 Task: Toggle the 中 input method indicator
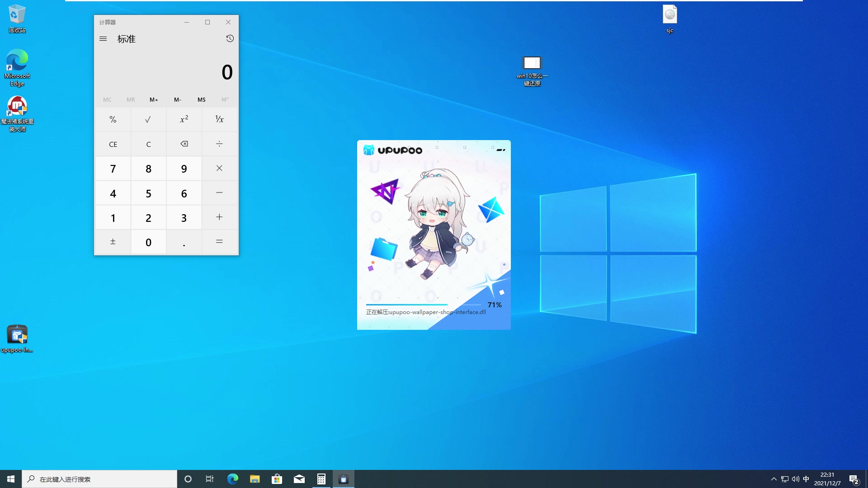tap(806, 479)
